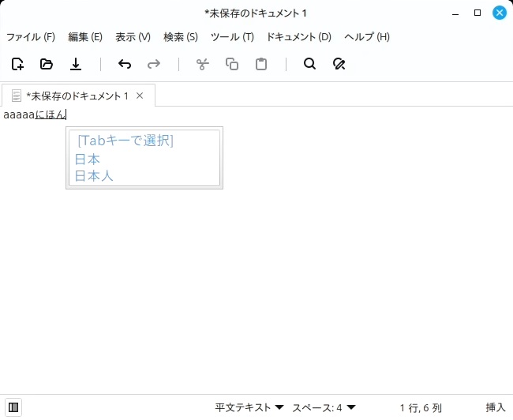Viewport: 513px width, 420px height.
Task: Click the copy icon in the toolbar
Action: click(232, 64)
